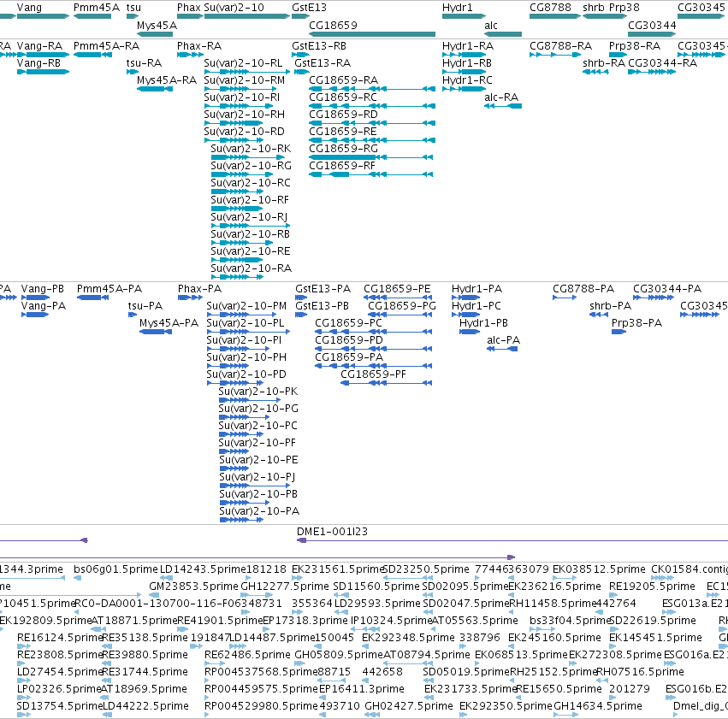The height and width of the screenshot is (719, 728).
Task: Click the 'shrb' gene label
Action: pos(594,8)
